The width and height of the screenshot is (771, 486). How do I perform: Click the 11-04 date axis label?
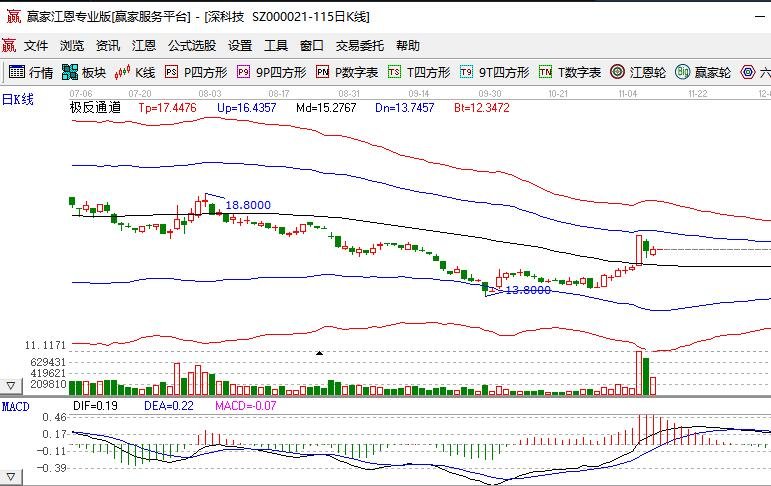[628, 93]
